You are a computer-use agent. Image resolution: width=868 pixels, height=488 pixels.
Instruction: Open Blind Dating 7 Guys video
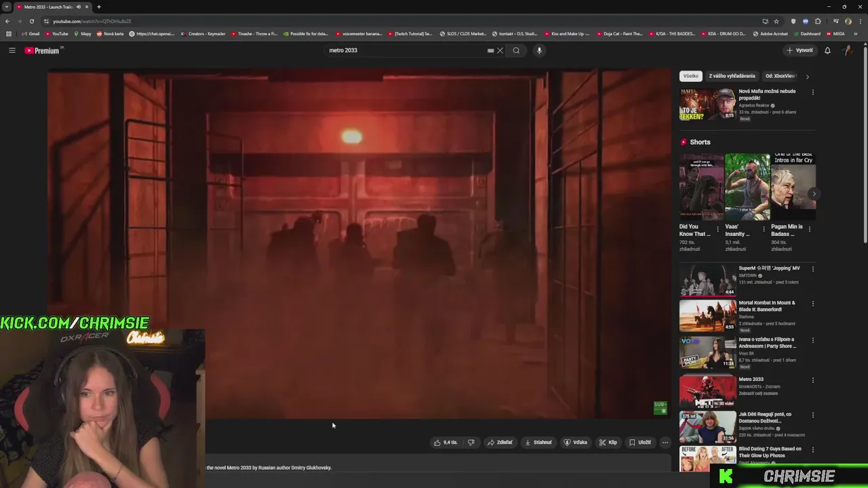(707, 460)
